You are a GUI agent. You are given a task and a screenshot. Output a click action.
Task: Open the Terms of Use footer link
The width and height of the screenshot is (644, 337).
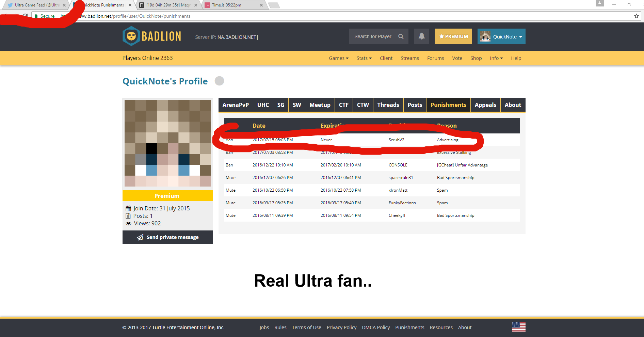(x=307, y=327)
